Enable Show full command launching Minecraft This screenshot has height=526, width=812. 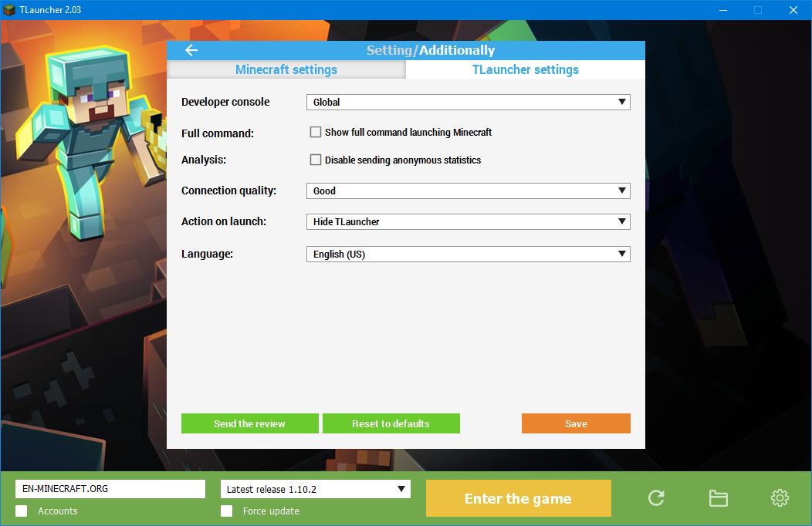point(316,133)
